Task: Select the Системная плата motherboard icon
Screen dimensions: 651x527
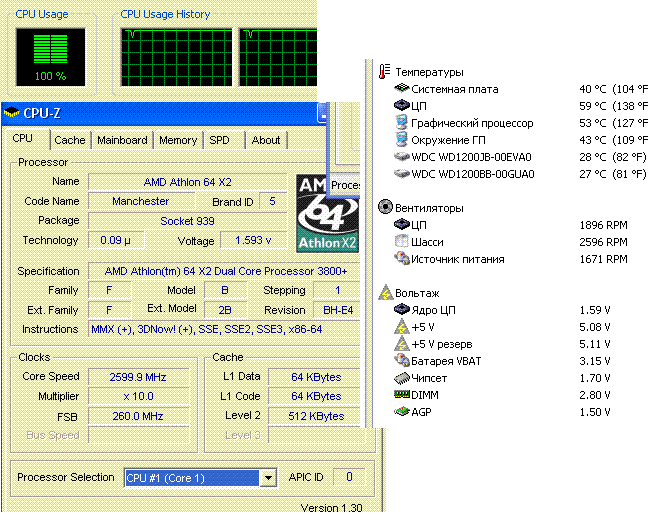Action: [401, 88]
